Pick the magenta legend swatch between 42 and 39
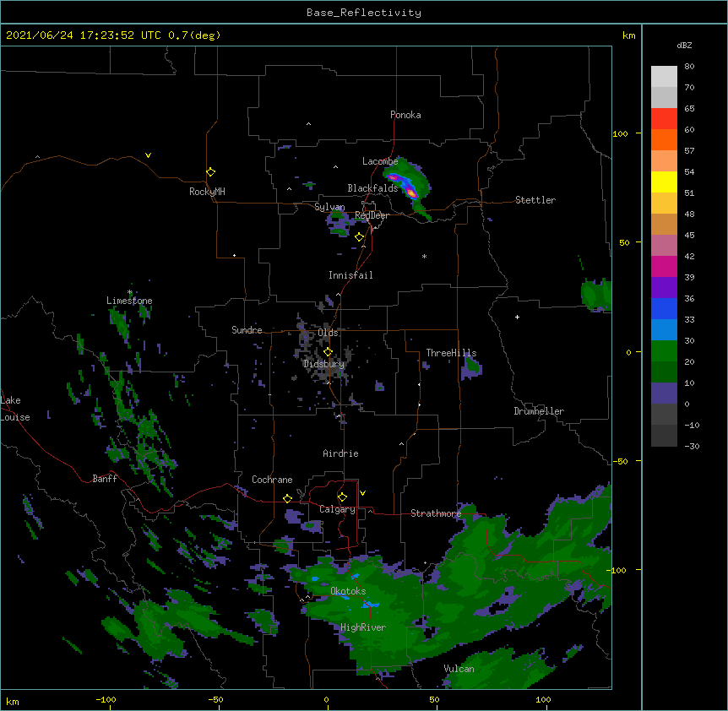 664,266
